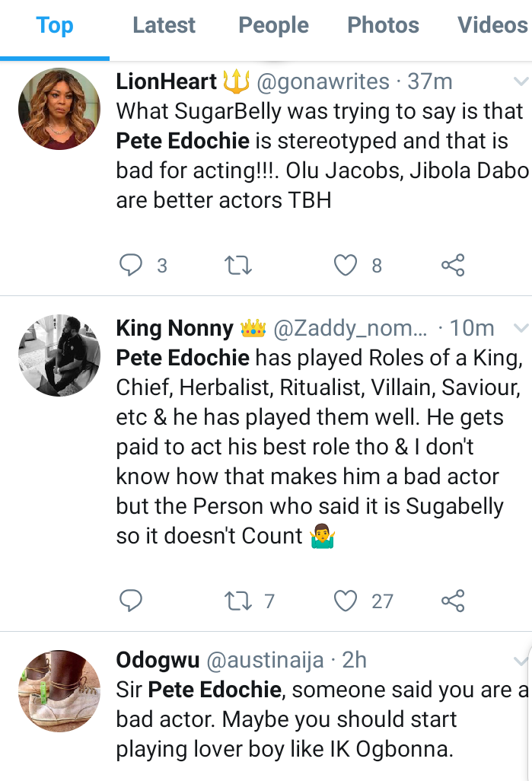Open Odogwu's profile avatar
Viewport: 532px width, 781px height.
[x=59, y=691]
